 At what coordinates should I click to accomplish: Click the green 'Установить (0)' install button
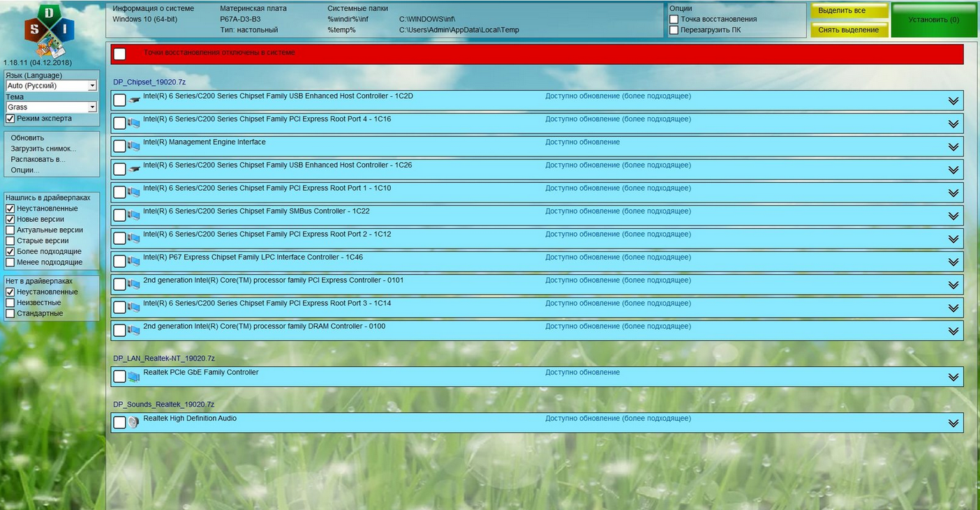coord(934,20)
